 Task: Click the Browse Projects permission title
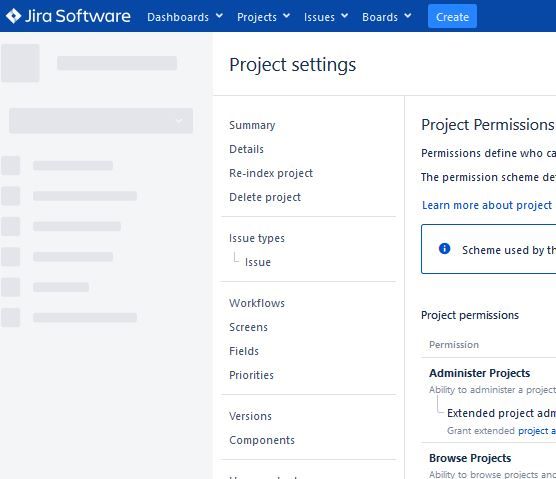coord(470,458)
